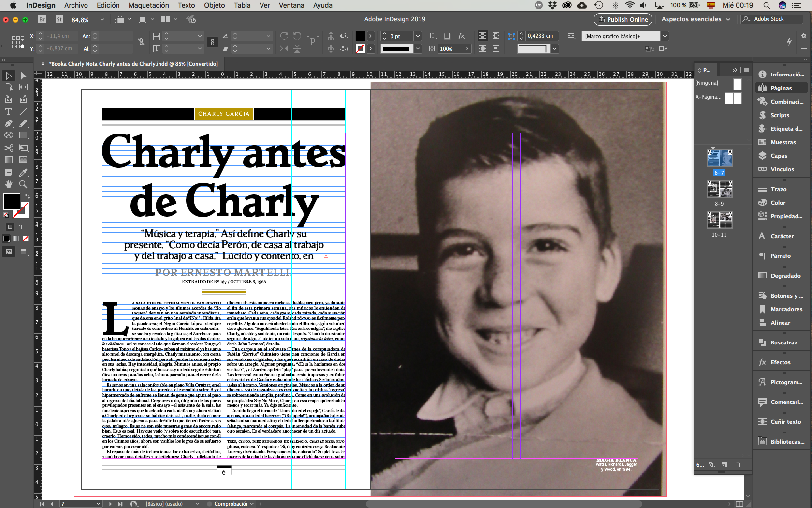The height and width of the screenshot is (508, 812).
Task: Select the Page tool
Action: (x=9, y=87)
